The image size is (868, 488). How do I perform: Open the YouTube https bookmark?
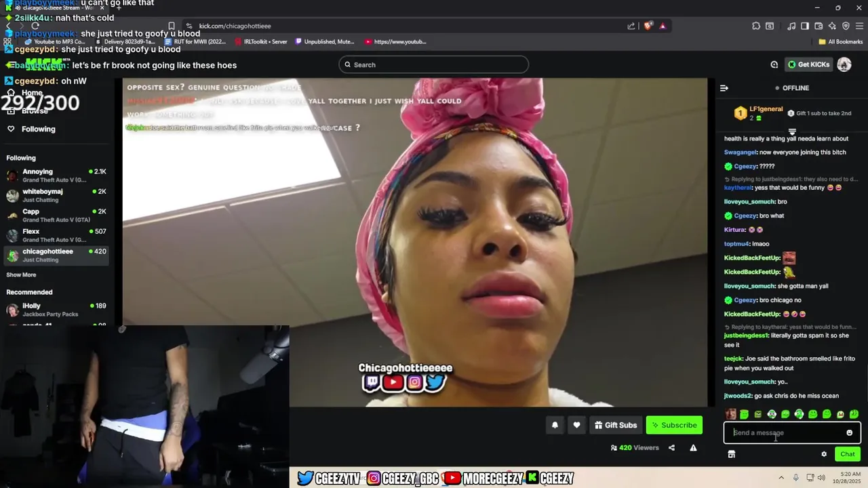[395, 41]
